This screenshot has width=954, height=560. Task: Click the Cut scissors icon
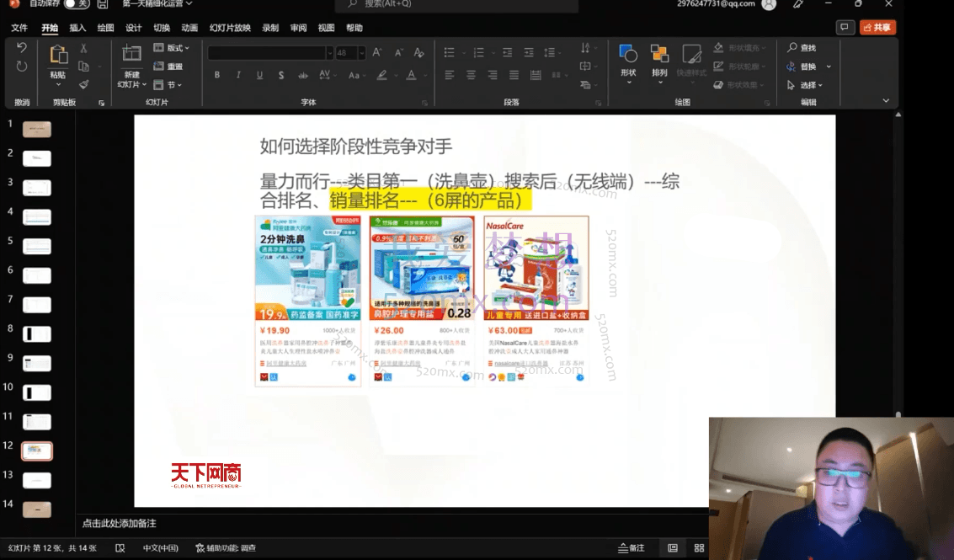(x=84, y=48)
